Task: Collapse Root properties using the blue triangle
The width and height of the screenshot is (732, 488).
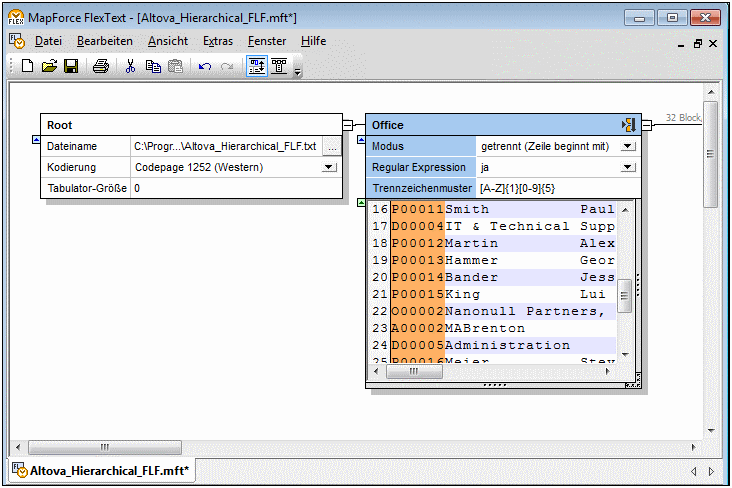Action: [x=36, y=140]
